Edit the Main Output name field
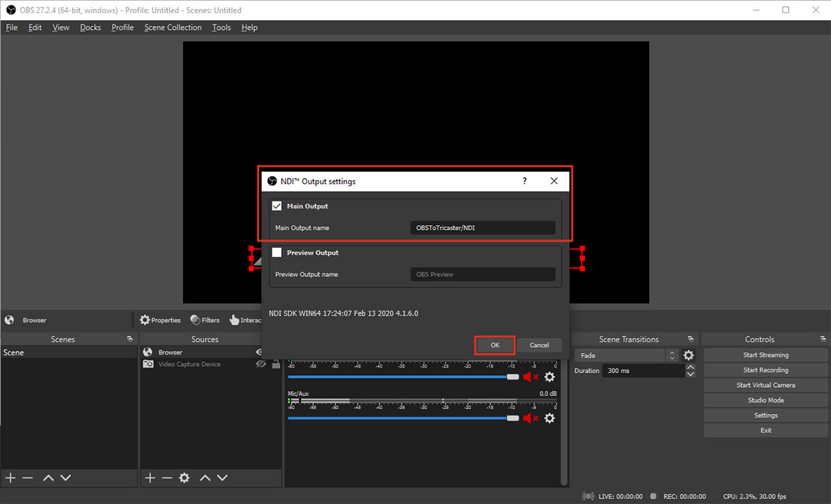 point(483,228)
